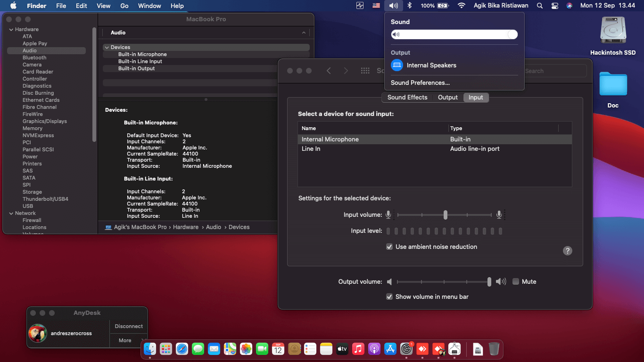Click the Input volume slider
This screenshot has height=362, width=644.
[x=445, y=215]
